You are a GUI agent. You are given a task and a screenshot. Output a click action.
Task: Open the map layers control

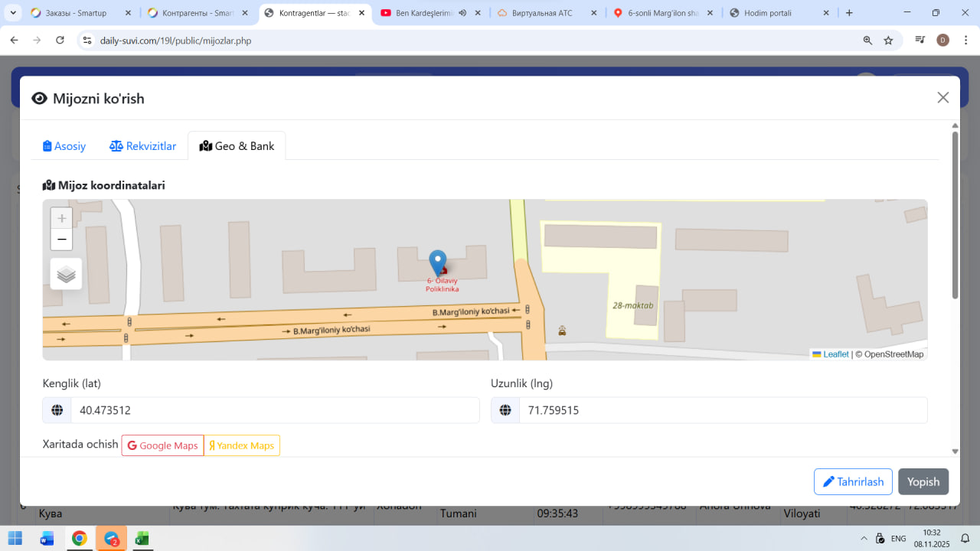point(66,274)
